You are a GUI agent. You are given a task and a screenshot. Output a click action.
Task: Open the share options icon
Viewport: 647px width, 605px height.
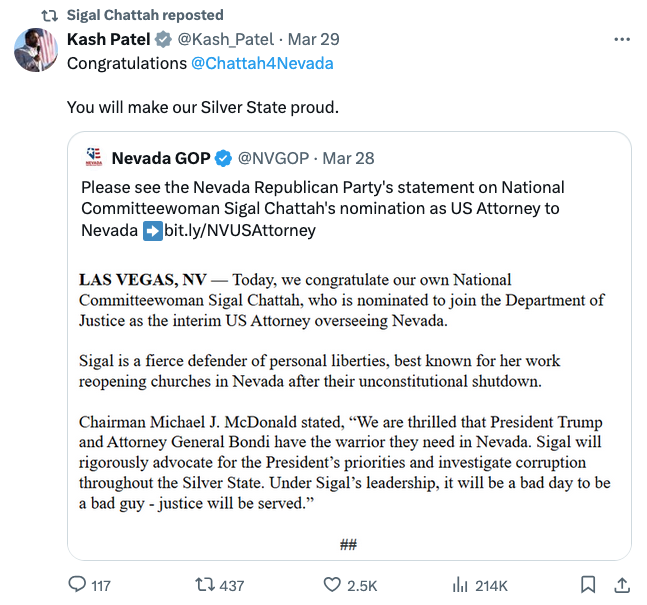click(622, 585)
